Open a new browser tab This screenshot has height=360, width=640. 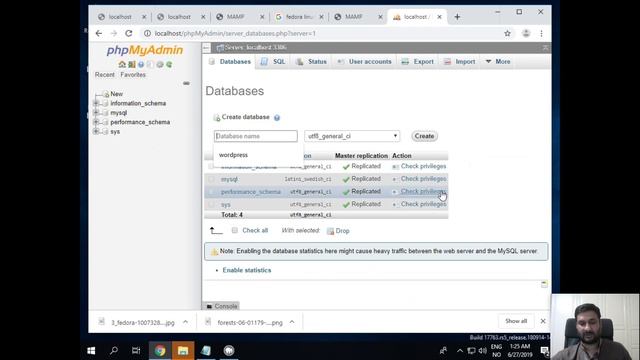[x=457, y=17]
